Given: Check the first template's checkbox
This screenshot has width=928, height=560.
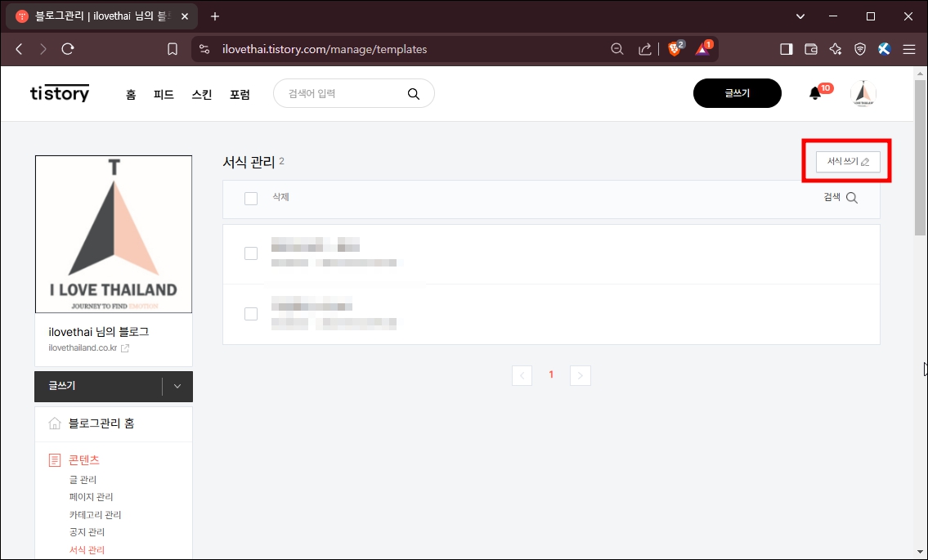Looking at the screenshot, I should click(x=251, y=253).
